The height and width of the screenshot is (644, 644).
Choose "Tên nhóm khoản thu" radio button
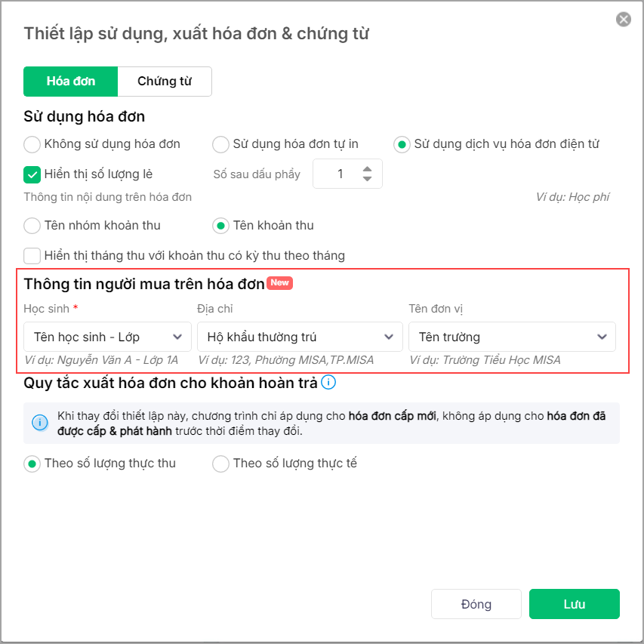coord(32,225)
